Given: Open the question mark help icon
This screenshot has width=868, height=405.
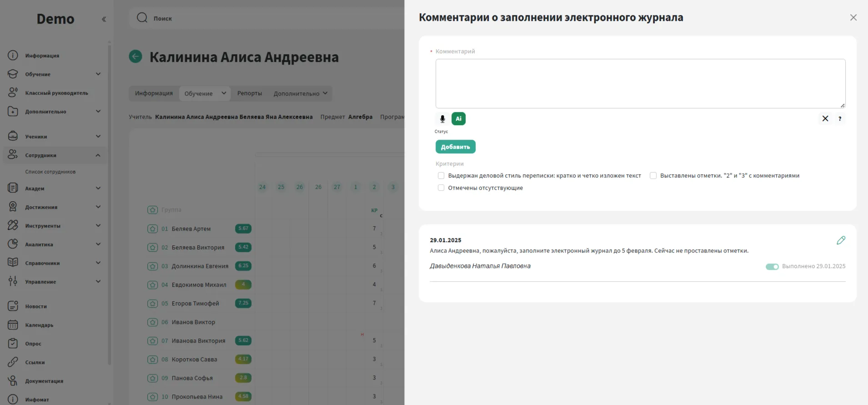Looking at the screenshot, I should 839,119.
